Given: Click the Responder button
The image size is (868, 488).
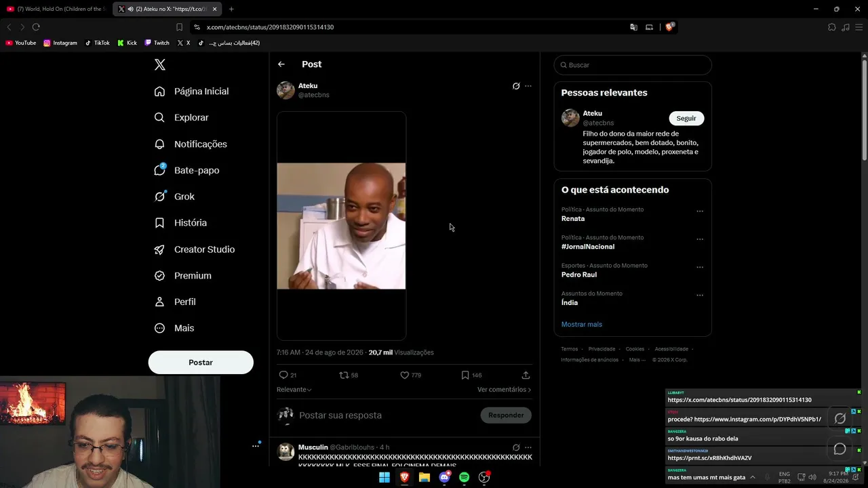Looking at the screenshot, I should (x=506, y=415).
